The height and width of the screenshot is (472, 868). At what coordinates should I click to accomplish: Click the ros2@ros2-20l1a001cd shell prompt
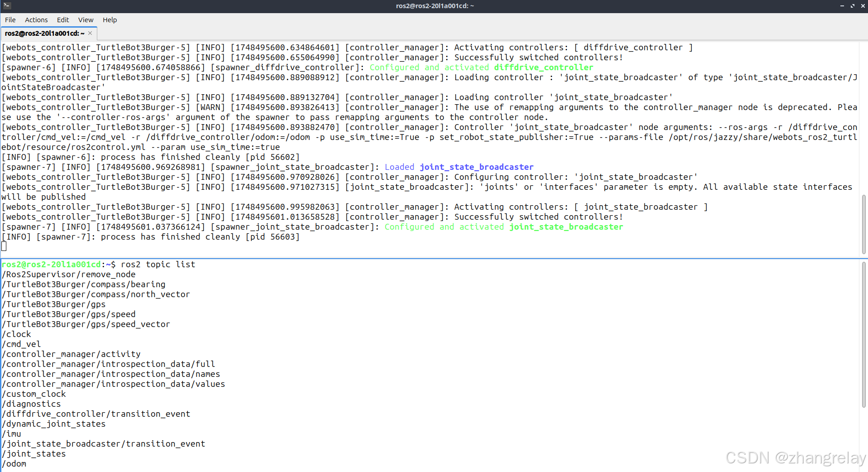[x=58, y=265]
